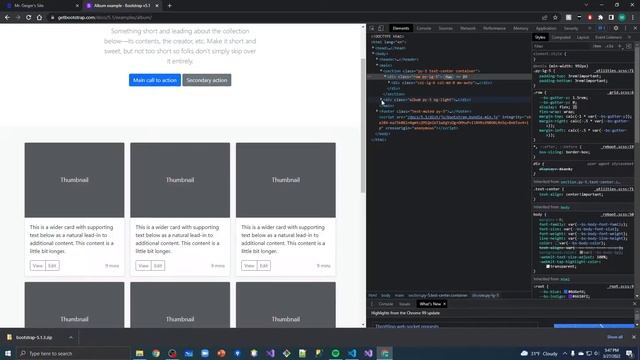Open the Application tab
The height and width of the screenshot is (360, 640).
tap(546, 28)
